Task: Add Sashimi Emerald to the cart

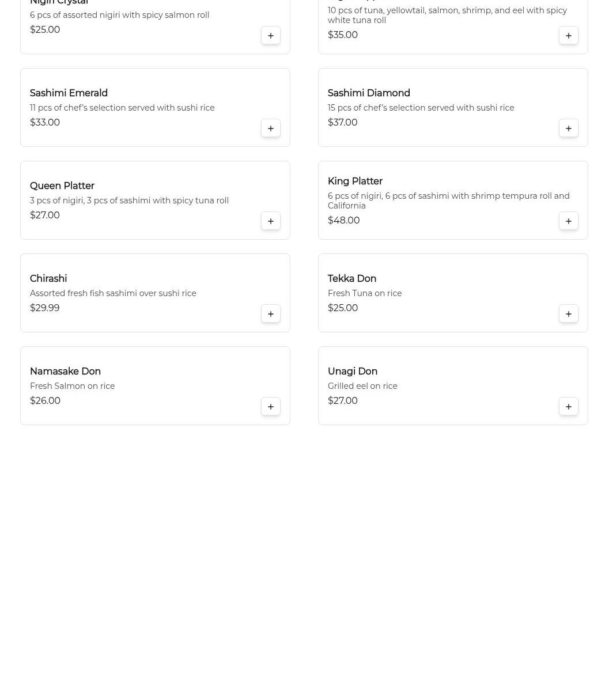Action: (x=271, y=128)
